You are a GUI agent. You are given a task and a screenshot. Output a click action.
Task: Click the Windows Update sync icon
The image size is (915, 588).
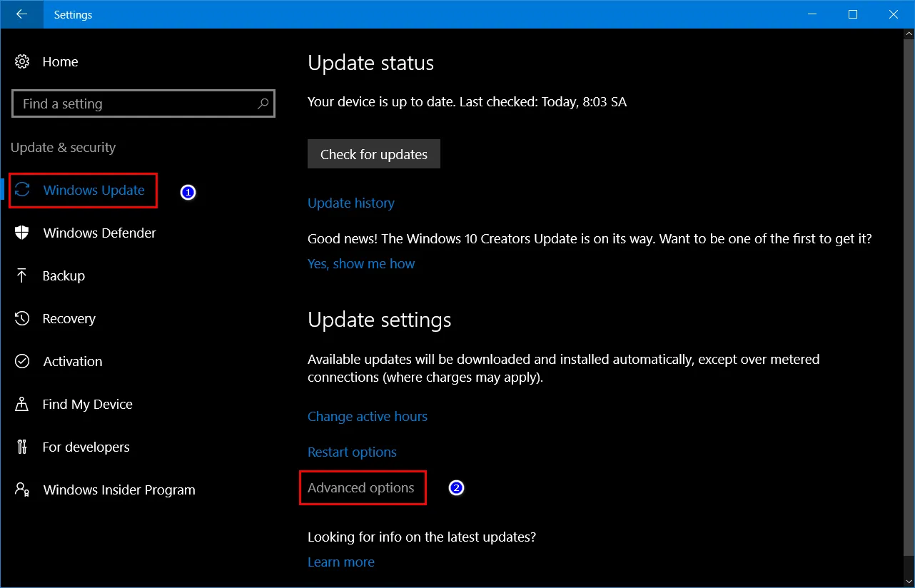22,190
